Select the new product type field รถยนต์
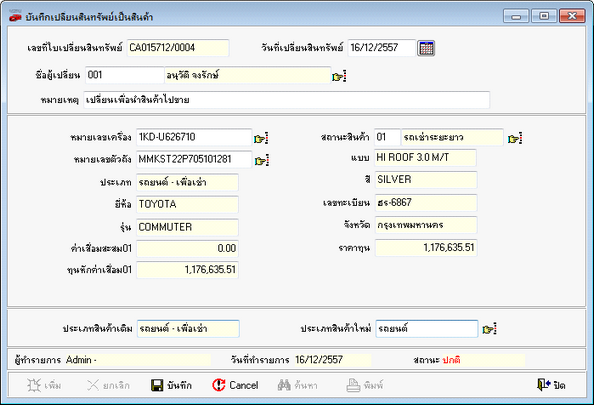The width and height of the screenshot is (594, 405). coord(427,328)
